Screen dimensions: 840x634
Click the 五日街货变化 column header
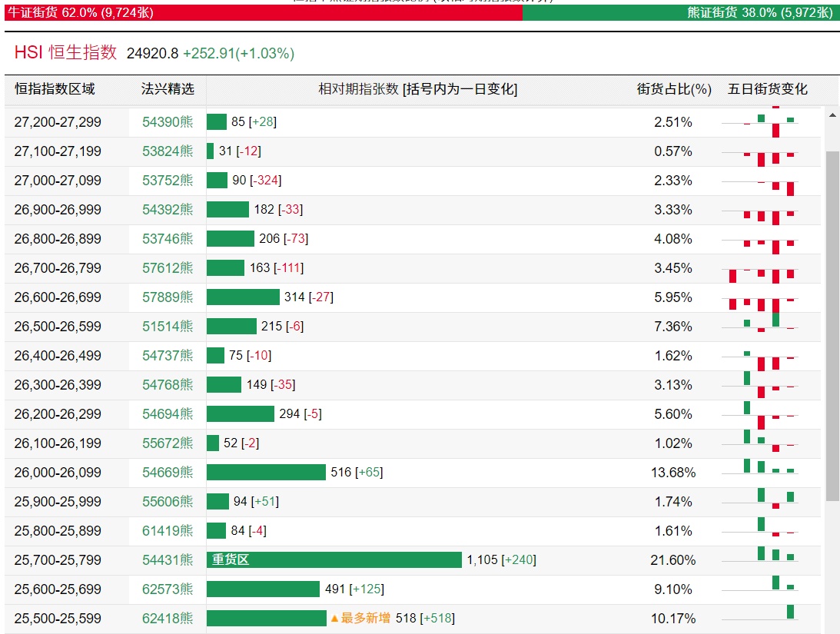pyautogui.click(x=767, y=89)
